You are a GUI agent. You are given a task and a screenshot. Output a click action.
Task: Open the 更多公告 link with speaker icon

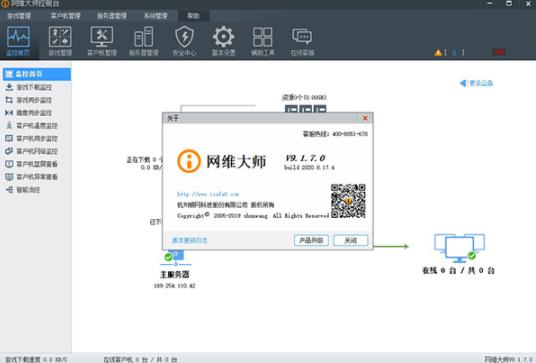click(x=477, y=83)
